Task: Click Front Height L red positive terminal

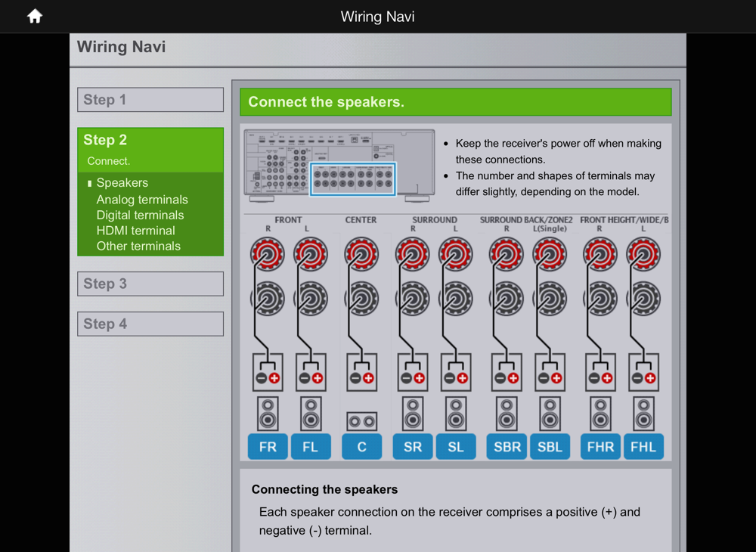Action: click(x=643, y=253)
